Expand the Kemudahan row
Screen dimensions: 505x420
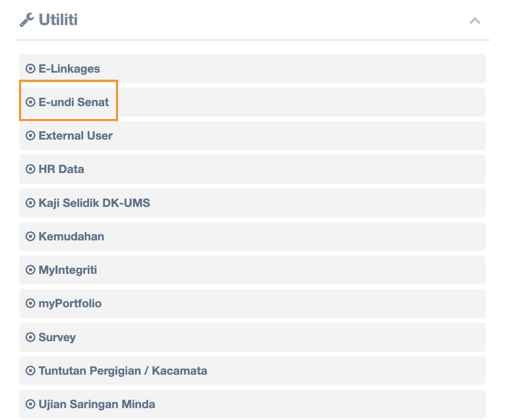pyautogui.click(x=71, y=236)
